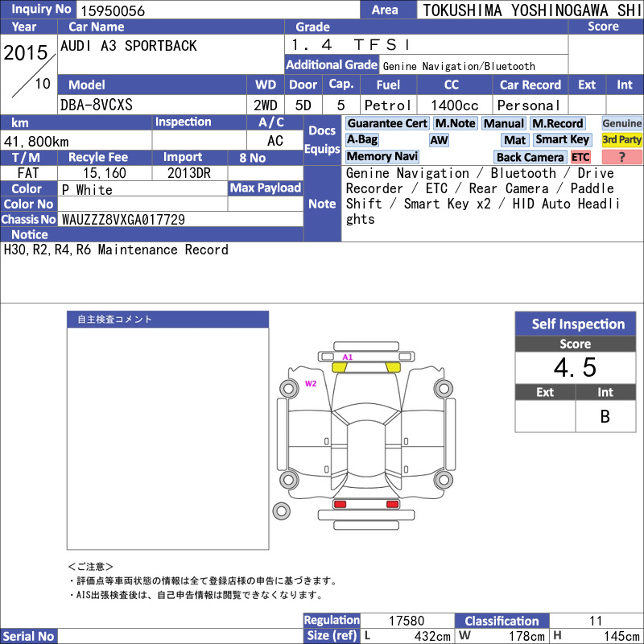Click recycle fee value 15,160
This screenshot has height=644, width=644.
pos(105,173)
